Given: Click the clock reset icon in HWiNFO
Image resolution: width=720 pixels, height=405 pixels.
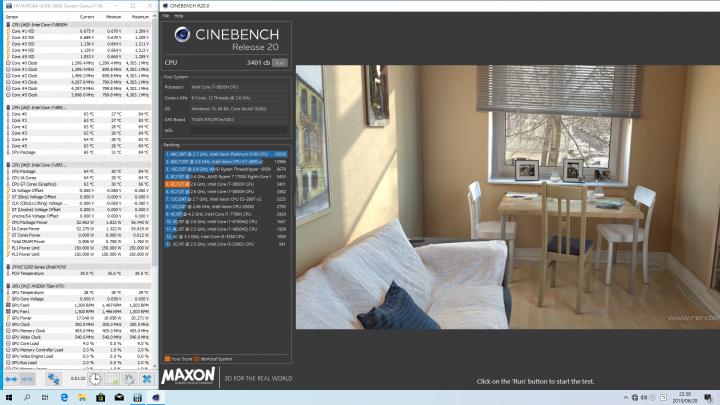Looking at the screenshot, I should pyautogui.click(x=95, y=379).
